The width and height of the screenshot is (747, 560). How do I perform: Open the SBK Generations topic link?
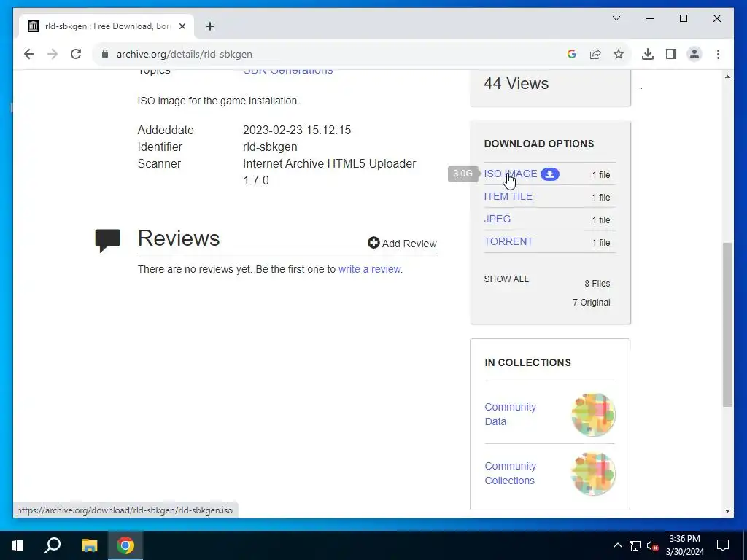point(287,71)
